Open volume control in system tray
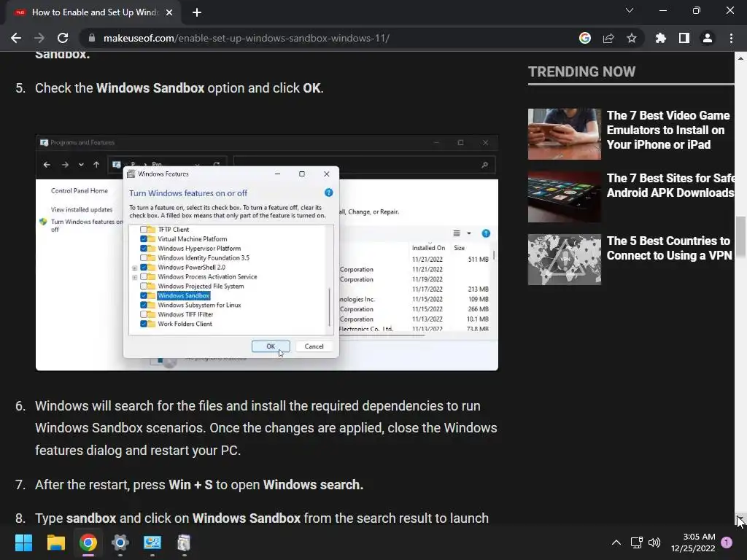 (654, 542)
